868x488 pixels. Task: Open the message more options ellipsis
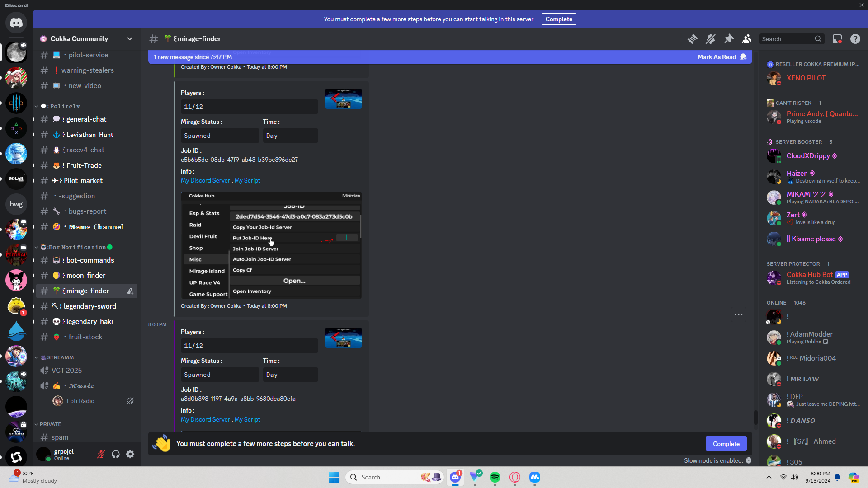point(739,314)
